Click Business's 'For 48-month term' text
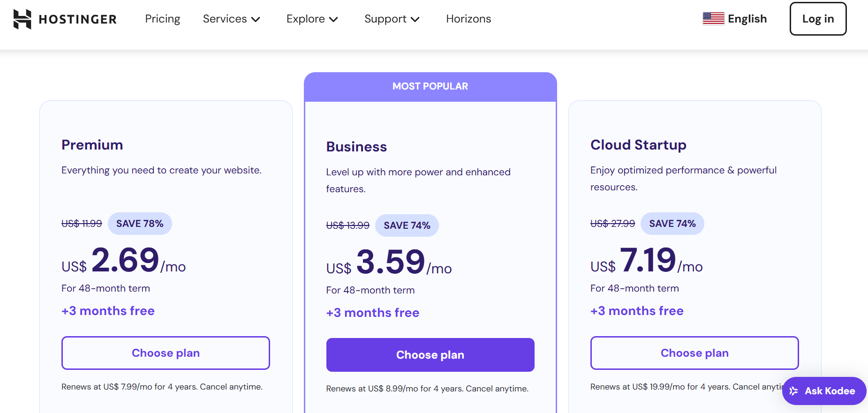This screenshot has width=868, height=413. point(370,290)
